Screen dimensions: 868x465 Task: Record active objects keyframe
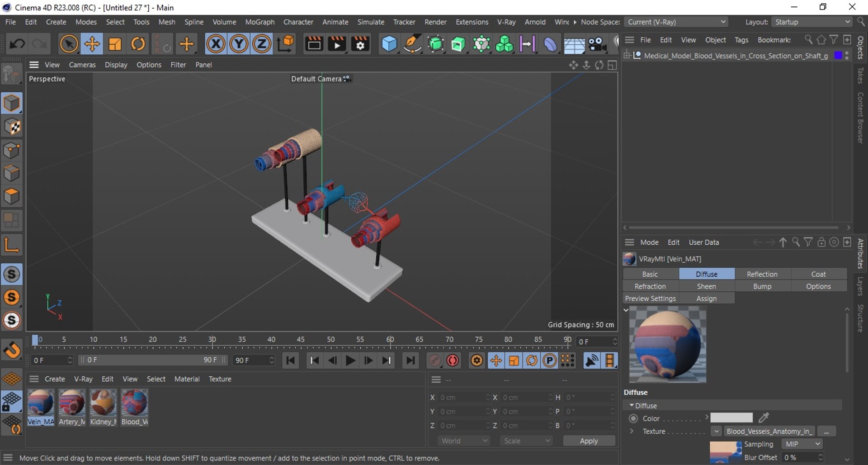point(434,361)
